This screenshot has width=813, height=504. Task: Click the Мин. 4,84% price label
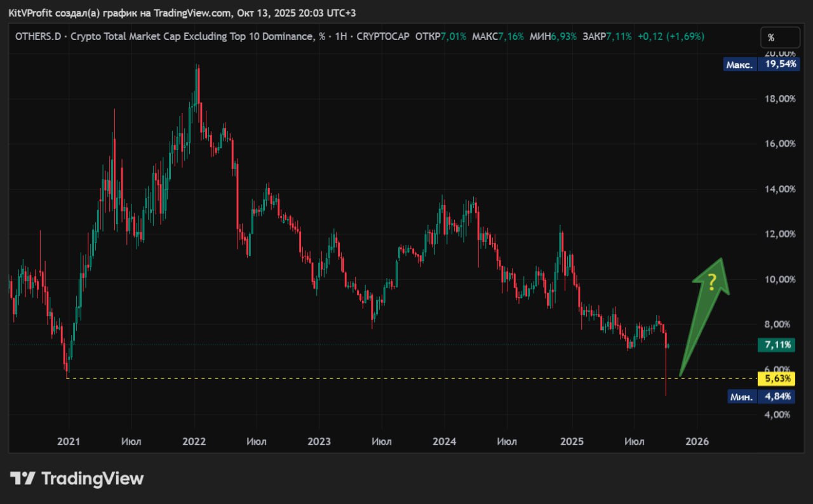(760, 397)
